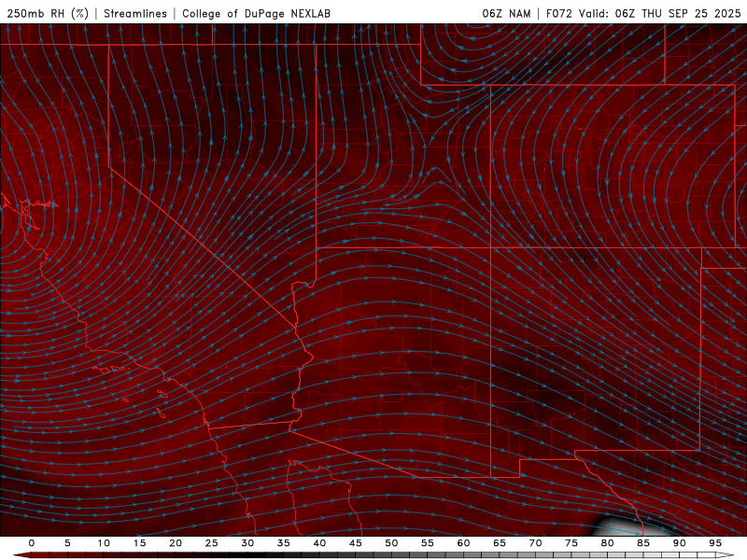The width and height of the screenshot is (747, 560).
Task: Click the "10" value on color scale
Action: (104, 543)
